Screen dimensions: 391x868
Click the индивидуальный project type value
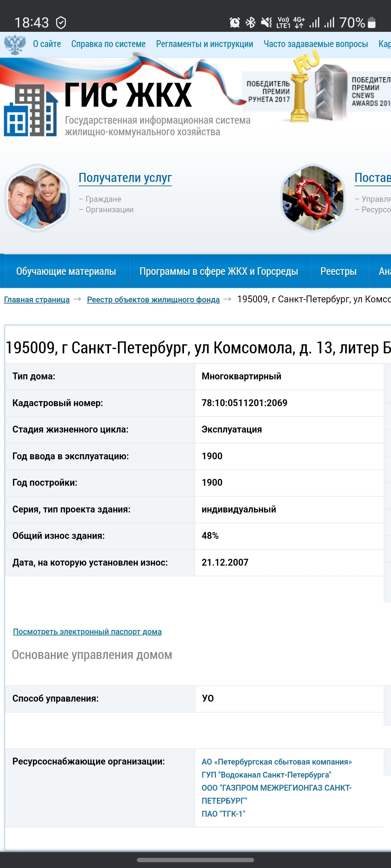click(x=239, y=509)
